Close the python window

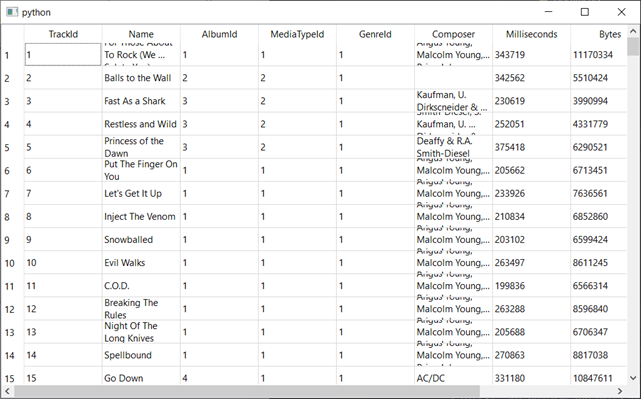pyautogui.click(x=621, y=12)
